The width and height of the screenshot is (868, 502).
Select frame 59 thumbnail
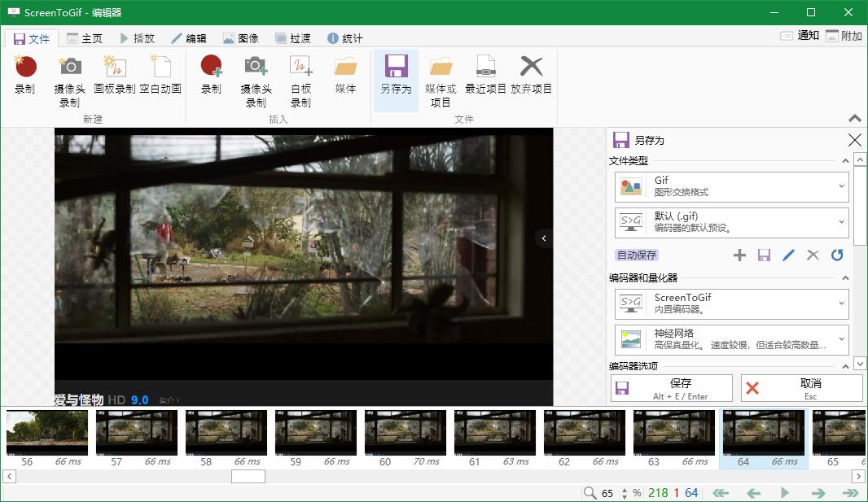pos(316,439)
